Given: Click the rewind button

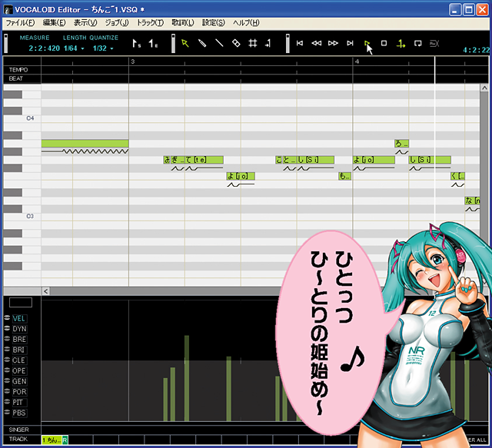Looking at the screenshot, I should [x=316, y=43].
